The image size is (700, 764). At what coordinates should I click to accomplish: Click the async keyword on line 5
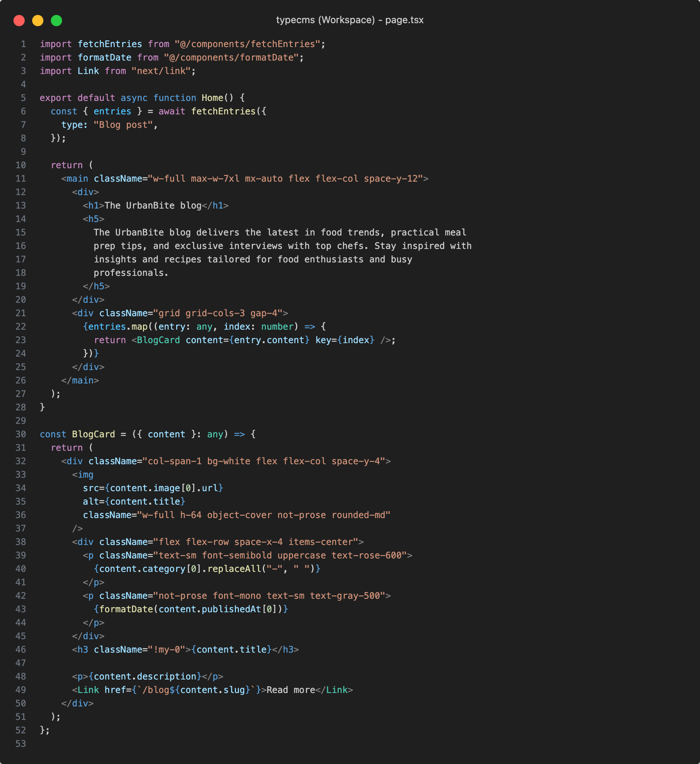click(x=134, y=98)
